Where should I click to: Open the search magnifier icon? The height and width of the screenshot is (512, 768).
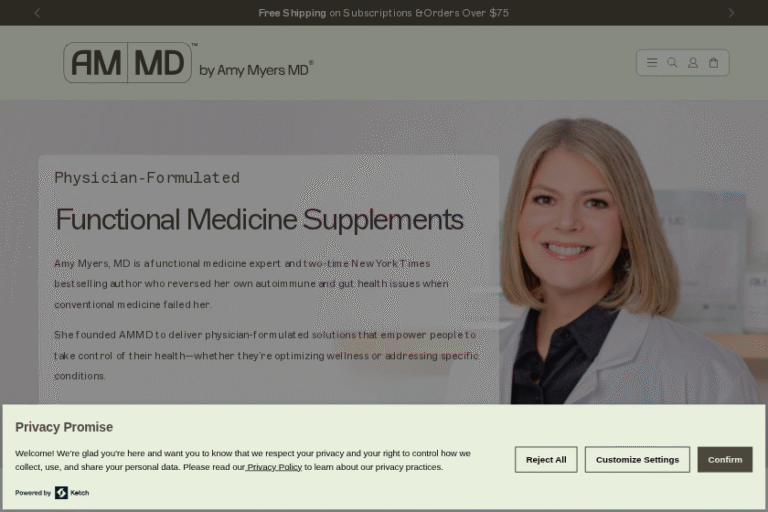coord(672,63)
